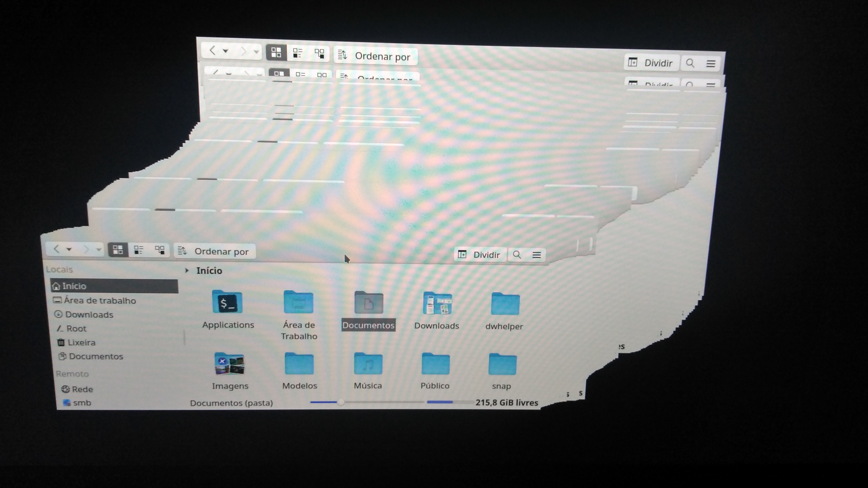The width and height of the screenshot is (868, 488).
Task: Select the Documentos folder icon
Action: 369,303
